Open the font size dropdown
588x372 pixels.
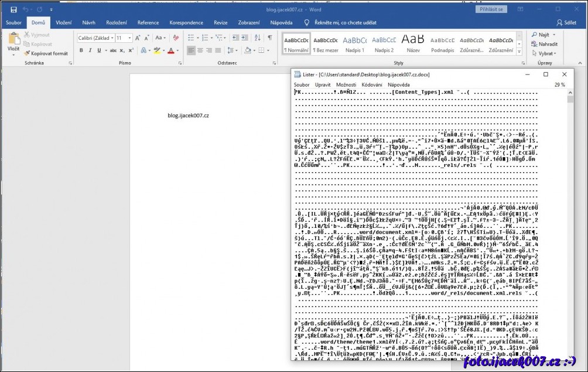click(124, 38)
